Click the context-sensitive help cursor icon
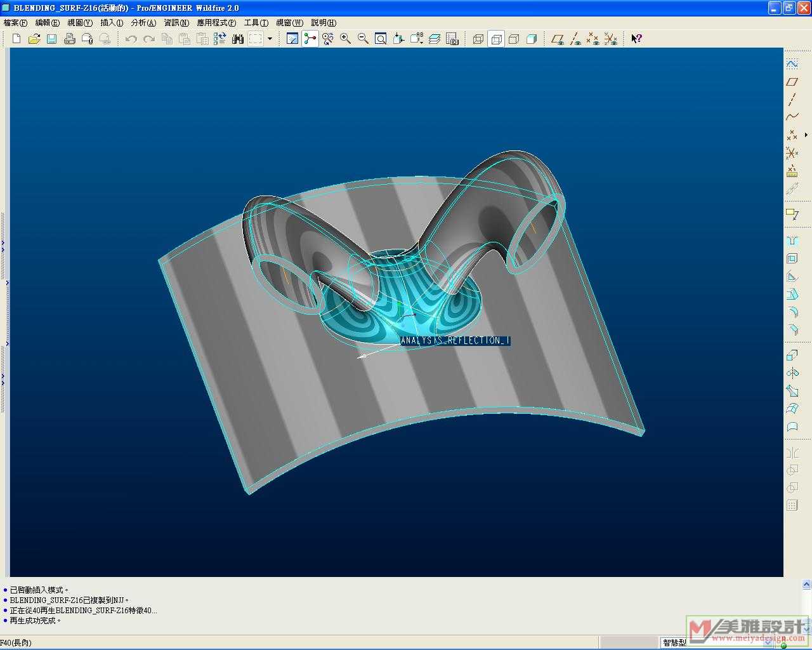 coord(636,39)
